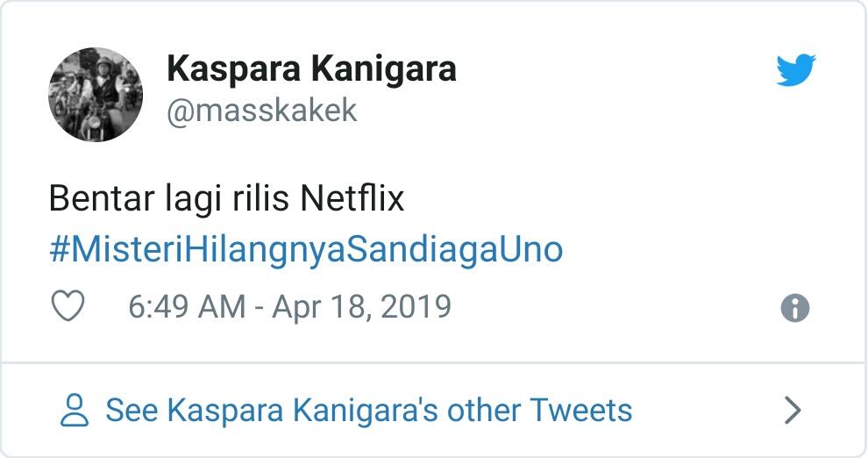Open Kaspara Kanigara's profile photo
This screenshot has width=868, height=458.
(x=95, y=95)
